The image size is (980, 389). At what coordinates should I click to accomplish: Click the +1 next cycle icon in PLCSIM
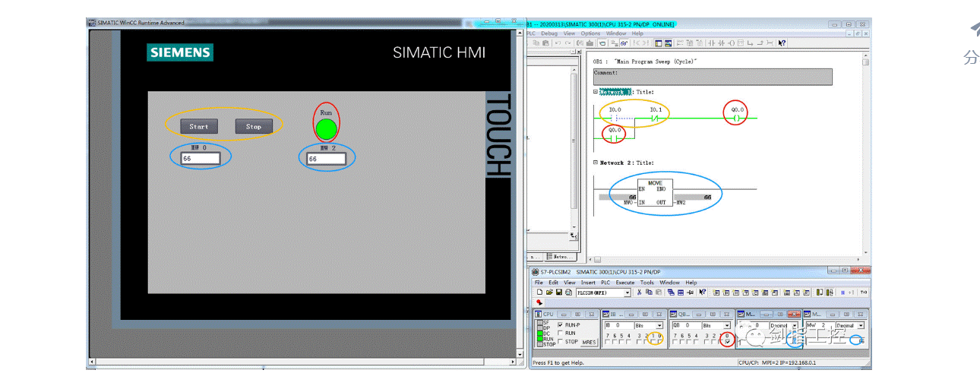point(851,293)
